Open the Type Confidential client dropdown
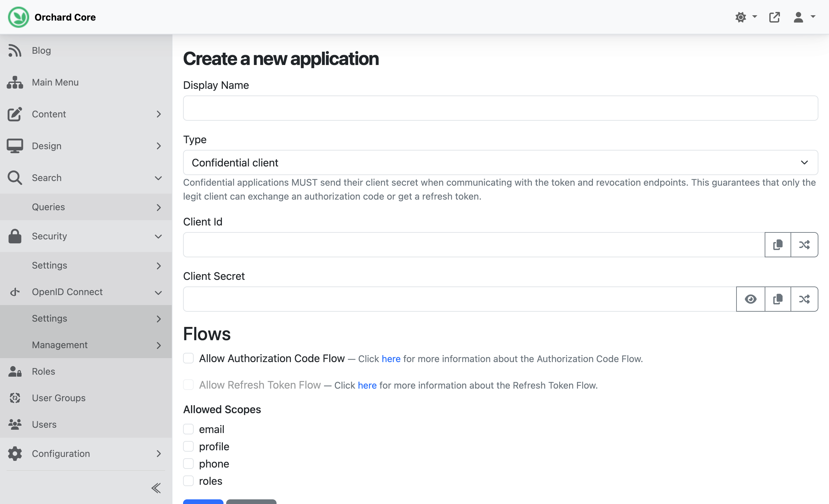The height and width of the screenshot is (504, 829). coord(500,163)
